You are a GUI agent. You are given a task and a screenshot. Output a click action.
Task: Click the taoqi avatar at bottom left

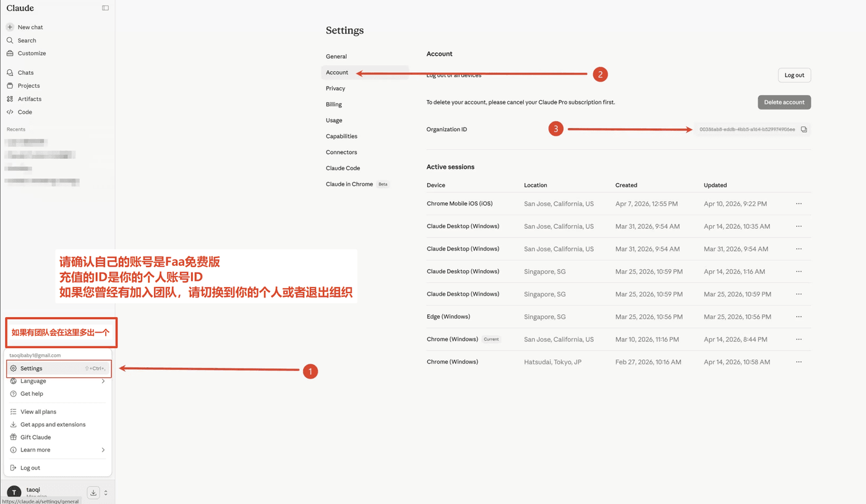point(14,493)
